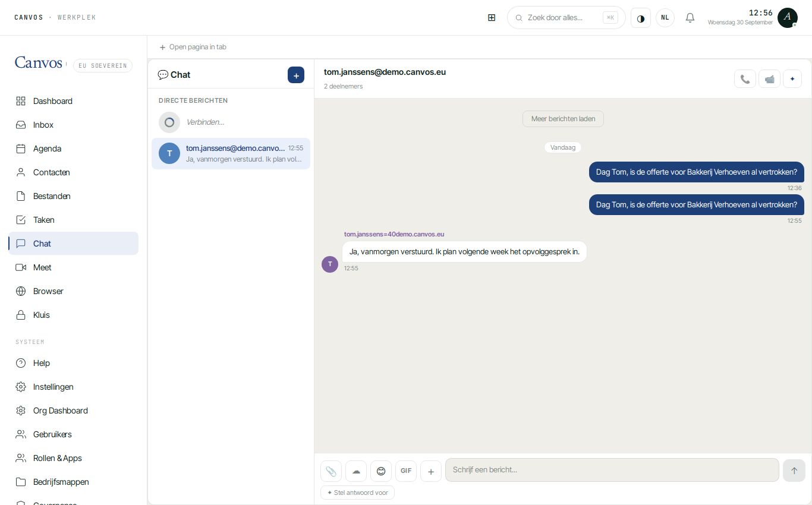The width and height of the screenshot is (812, 505).
Task: Click the 12:36 sent message bubble
Action: (697, 172)
